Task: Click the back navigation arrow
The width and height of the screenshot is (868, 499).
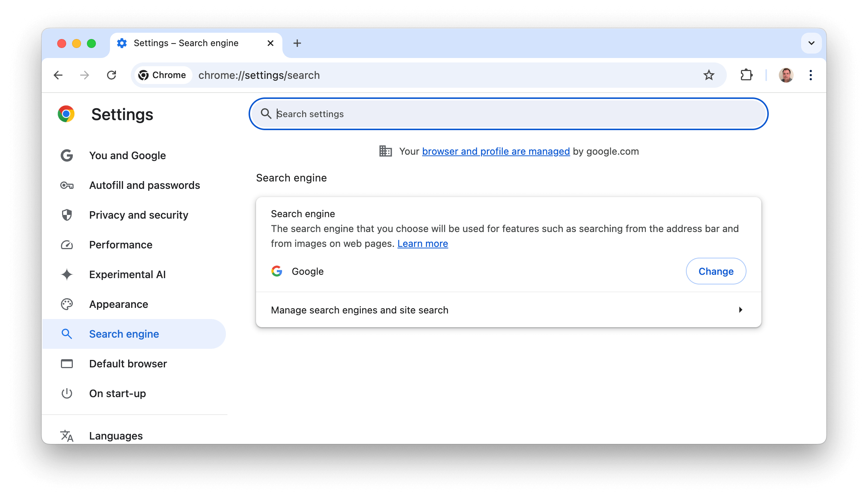Action: coord(58,75)
